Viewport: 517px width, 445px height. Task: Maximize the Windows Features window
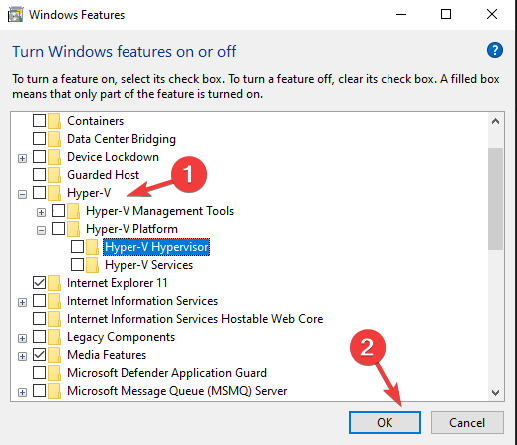click(446, 14)
